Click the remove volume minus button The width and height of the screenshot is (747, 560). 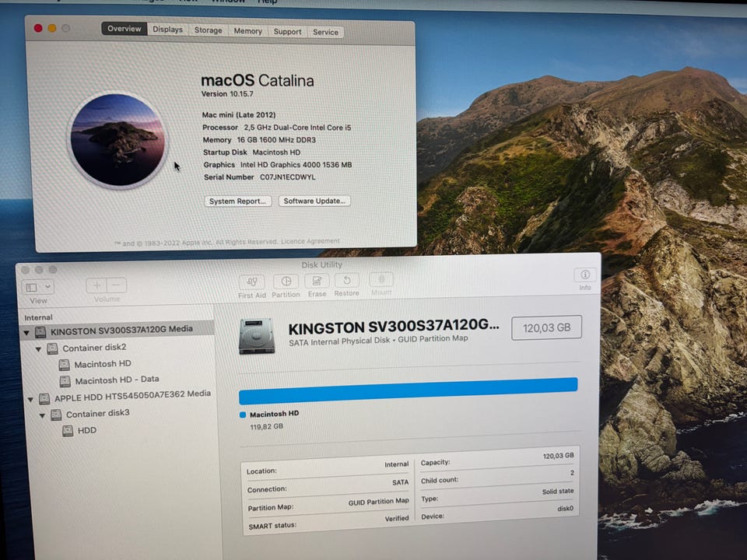[117, 285]
